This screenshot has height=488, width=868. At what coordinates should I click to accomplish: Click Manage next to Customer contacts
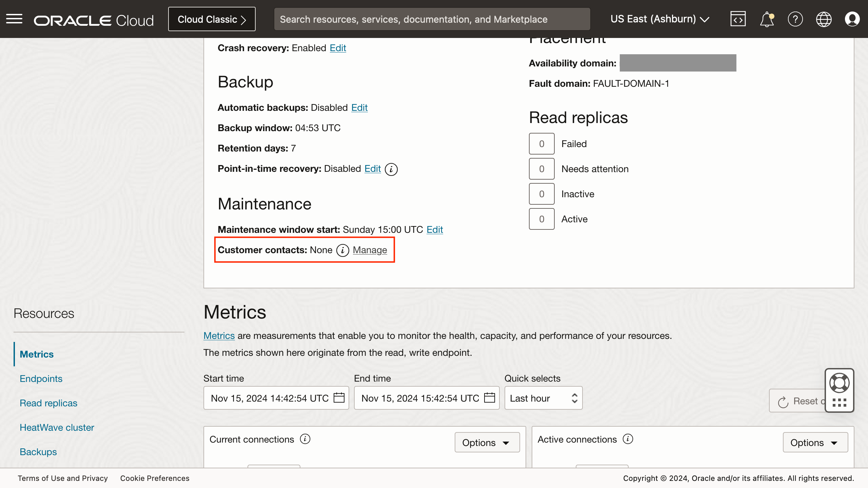370,250
